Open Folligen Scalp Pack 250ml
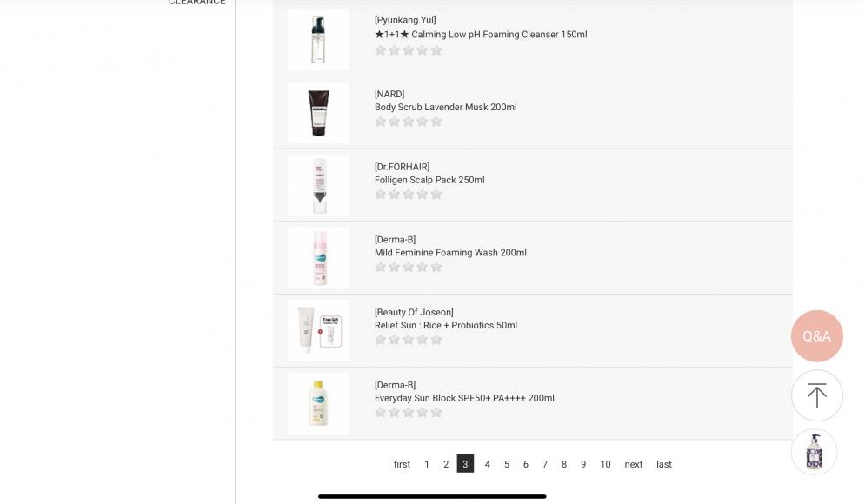 (429, 180)
